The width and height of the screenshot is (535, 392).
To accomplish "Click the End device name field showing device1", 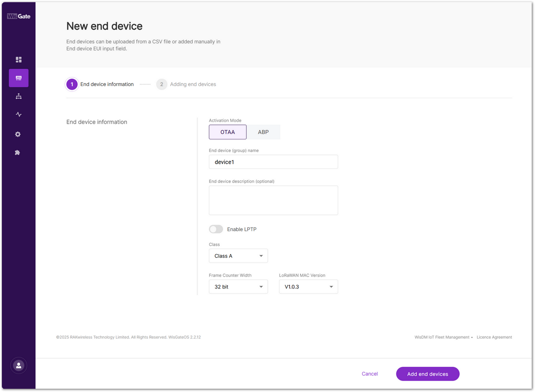I will [x=273, y=162].
